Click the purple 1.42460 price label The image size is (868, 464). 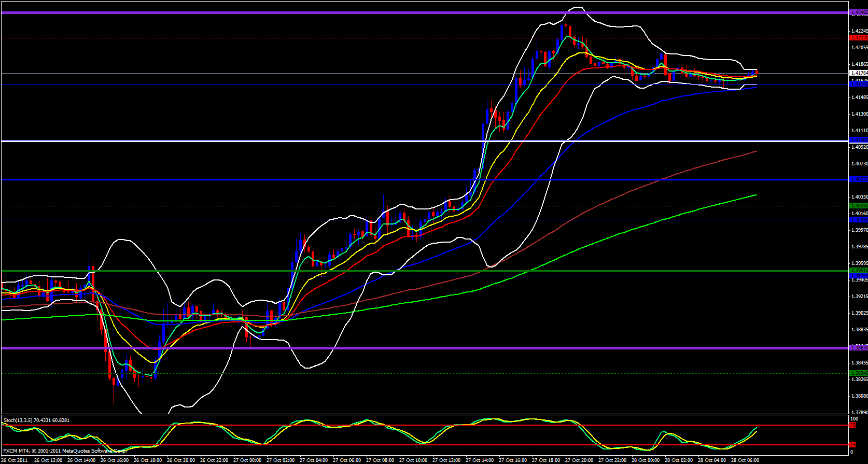tap(859, 12)
